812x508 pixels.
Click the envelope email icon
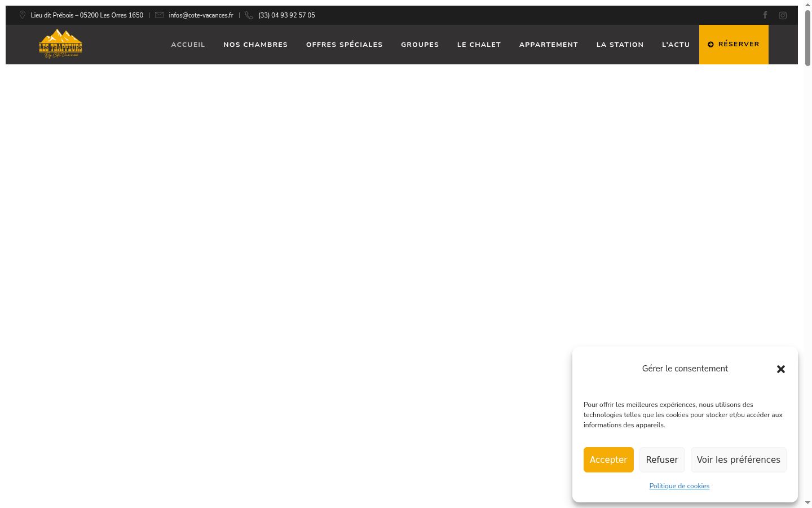click(x=159, y=15)
